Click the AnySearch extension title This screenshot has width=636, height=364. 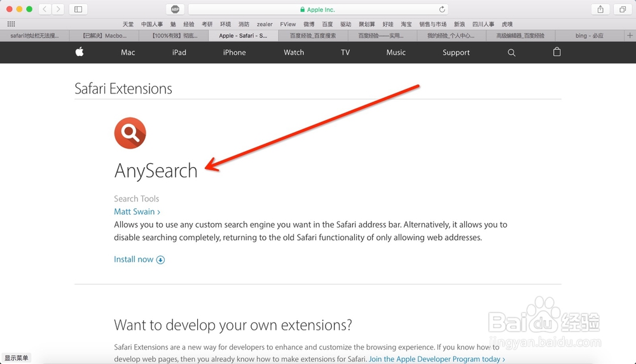point(156,171)
